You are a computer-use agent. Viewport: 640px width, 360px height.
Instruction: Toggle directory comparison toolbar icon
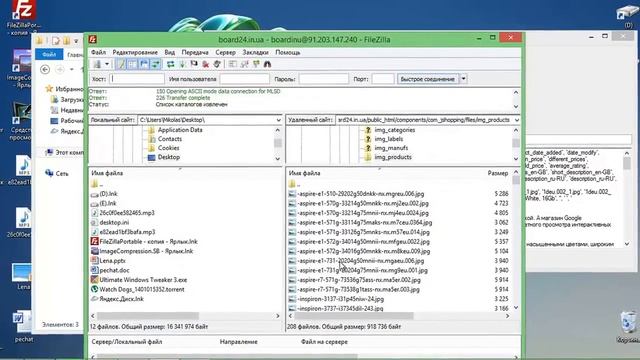click(244, 64)
